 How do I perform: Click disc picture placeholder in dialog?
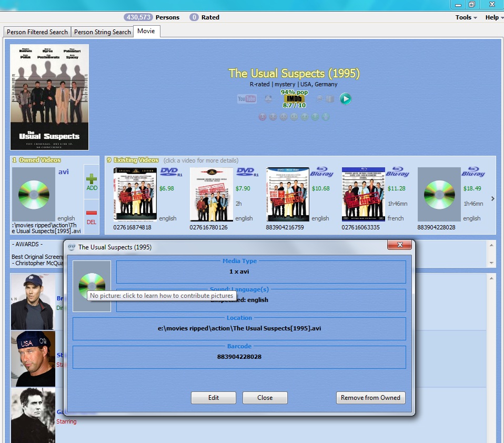92,286
